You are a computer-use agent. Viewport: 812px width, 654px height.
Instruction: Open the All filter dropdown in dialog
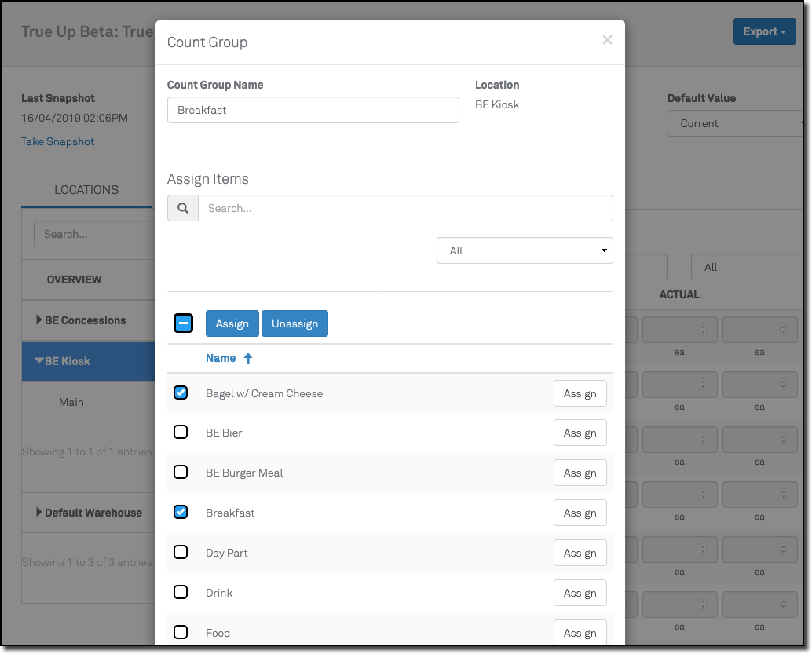[x=525, y=250]
